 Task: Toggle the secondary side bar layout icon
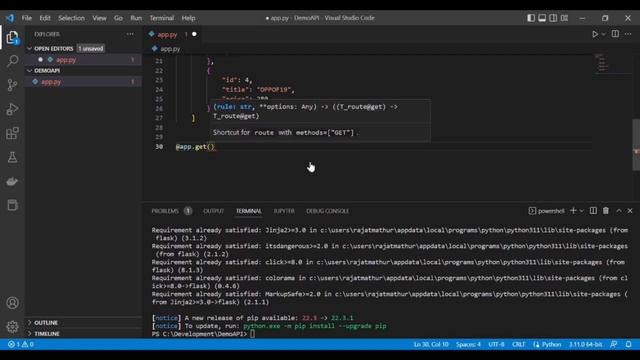[x=553, y=18]
